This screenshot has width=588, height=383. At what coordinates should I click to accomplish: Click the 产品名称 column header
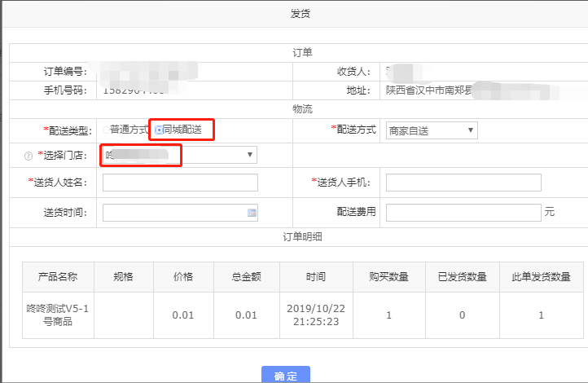(x=58, y=277)
